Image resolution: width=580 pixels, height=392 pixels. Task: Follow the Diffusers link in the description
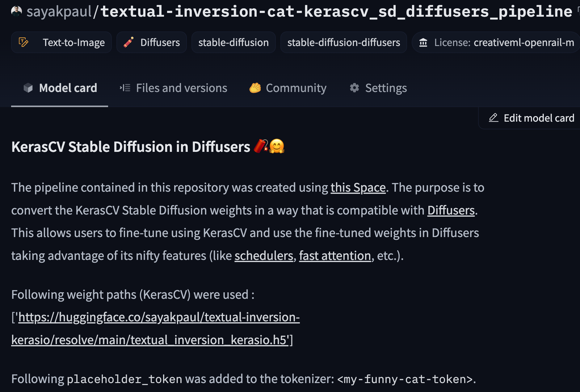coord(451,211)
